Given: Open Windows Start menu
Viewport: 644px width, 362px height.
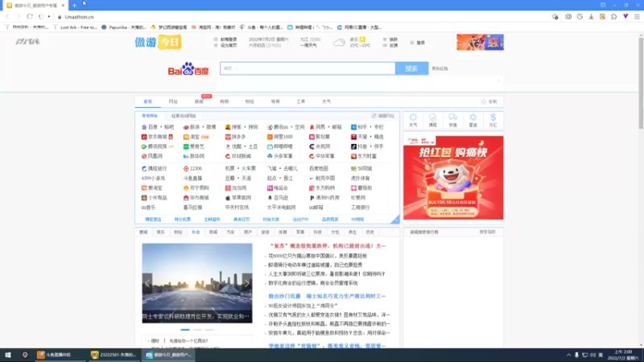Looking at the screenshot, I should click(x=8, y=355).
